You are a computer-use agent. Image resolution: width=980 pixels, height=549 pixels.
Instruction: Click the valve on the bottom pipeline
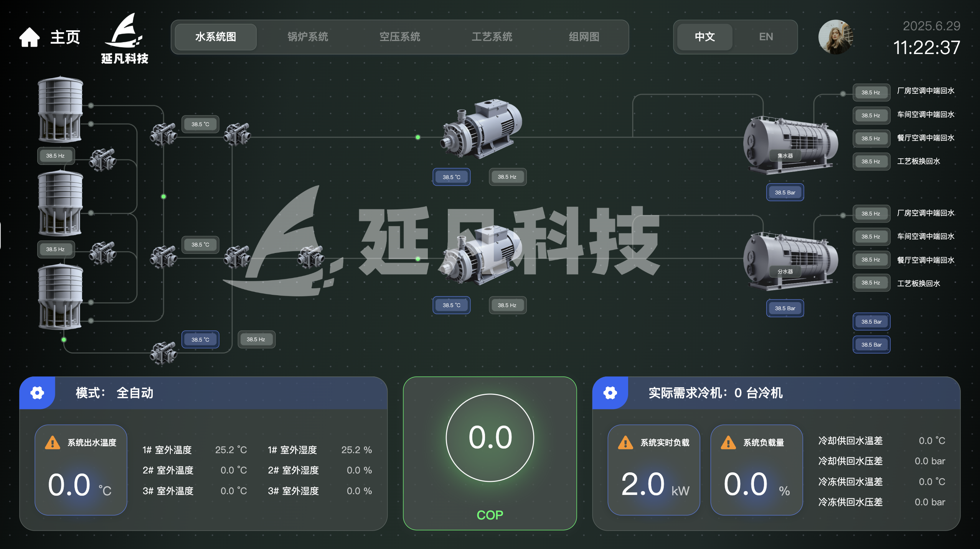click(163, 353)
